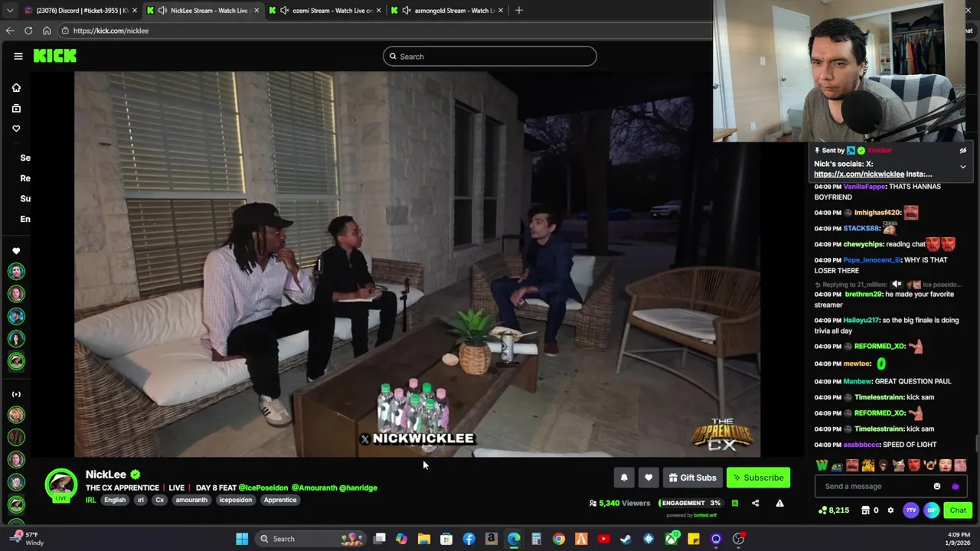Click the browser home button
This screenshot has height=551, width=980.
[x=47, y=31]
